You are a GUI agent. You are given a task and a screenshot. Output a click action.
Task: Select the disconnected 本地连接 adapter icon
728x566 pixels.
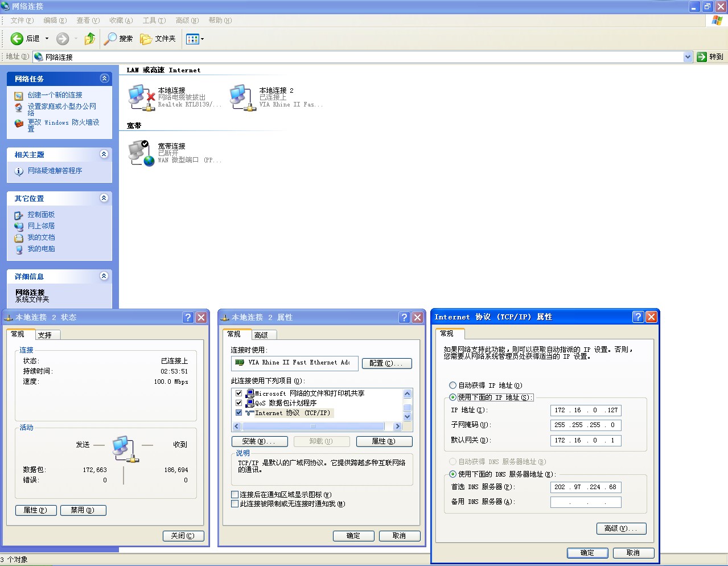[x=141, y=97]
